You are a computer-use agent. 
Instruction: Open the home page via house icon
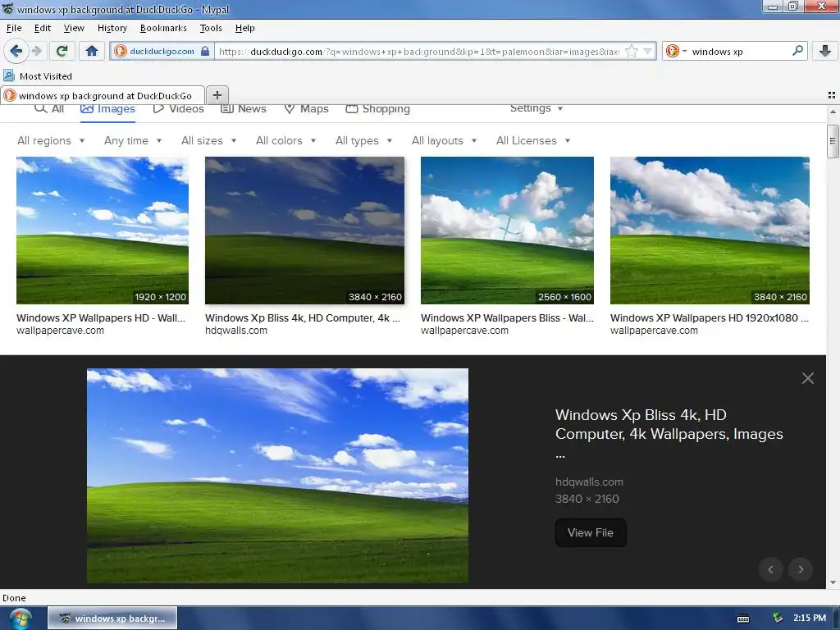coord(92,51)
